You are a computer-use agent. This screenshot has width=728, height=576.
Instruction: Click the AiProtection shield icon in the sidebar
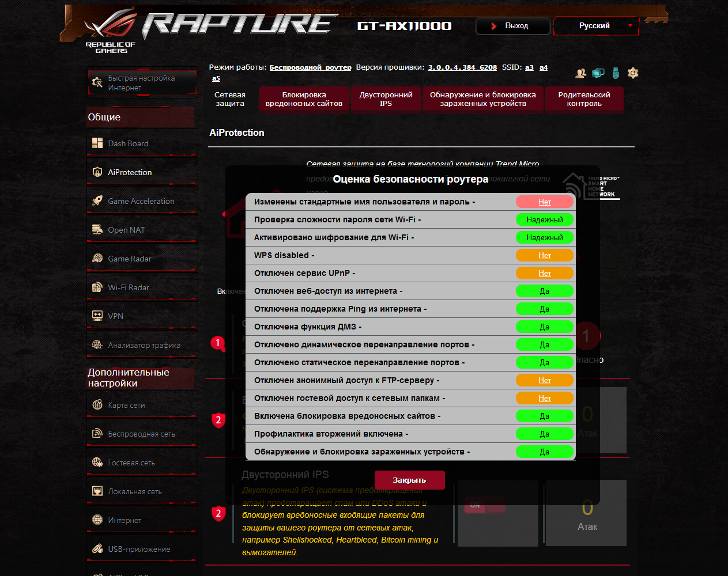[x=97, y=172]
